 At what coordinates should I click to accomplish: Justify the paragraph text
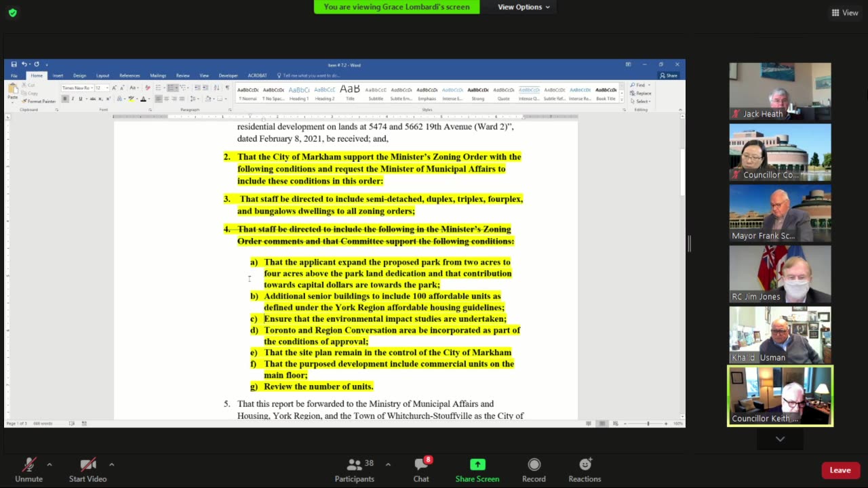tap(182, 99)
